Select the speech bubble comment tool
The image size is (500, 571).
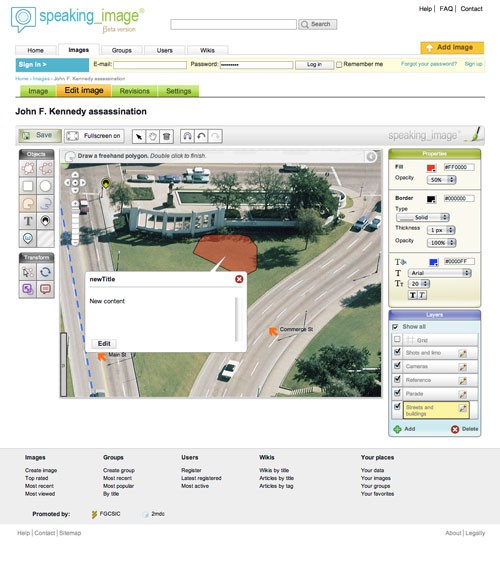click(x=45, y=290)
